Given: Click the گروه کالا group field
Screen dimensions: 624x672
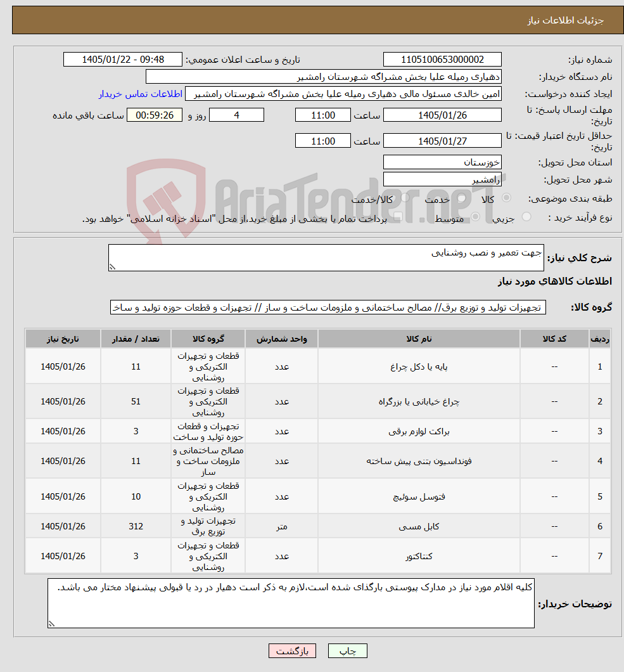Looking at the screenshot, I should (328, 307).
